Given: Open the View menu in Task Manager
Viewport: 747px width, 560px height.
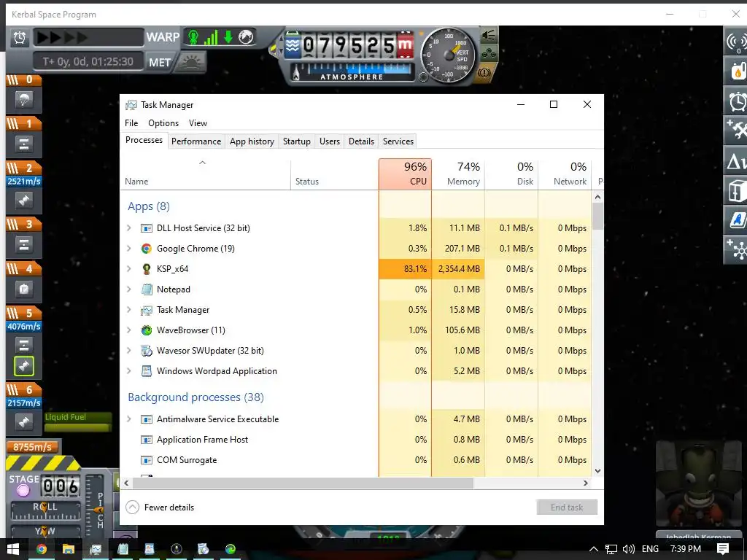Looking at the screenshot, I should click(198, 123).
